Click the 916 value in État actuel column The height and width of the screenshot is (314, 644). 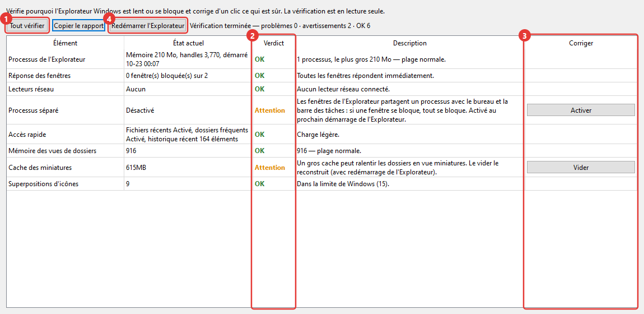coord(131,151)
